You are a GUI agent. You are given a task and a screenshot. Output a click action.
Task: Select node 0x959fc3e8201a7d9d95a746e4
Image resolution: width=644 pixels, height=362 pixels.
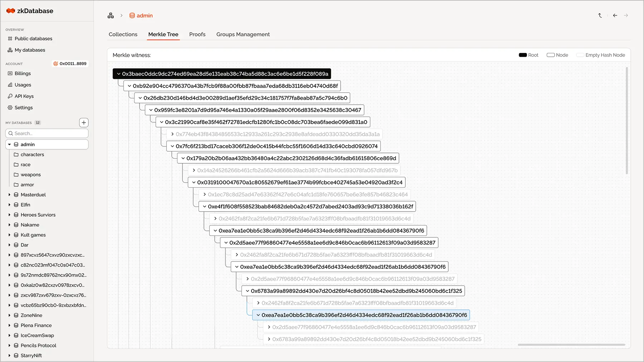pyautogui.click(x=254, y=110)
